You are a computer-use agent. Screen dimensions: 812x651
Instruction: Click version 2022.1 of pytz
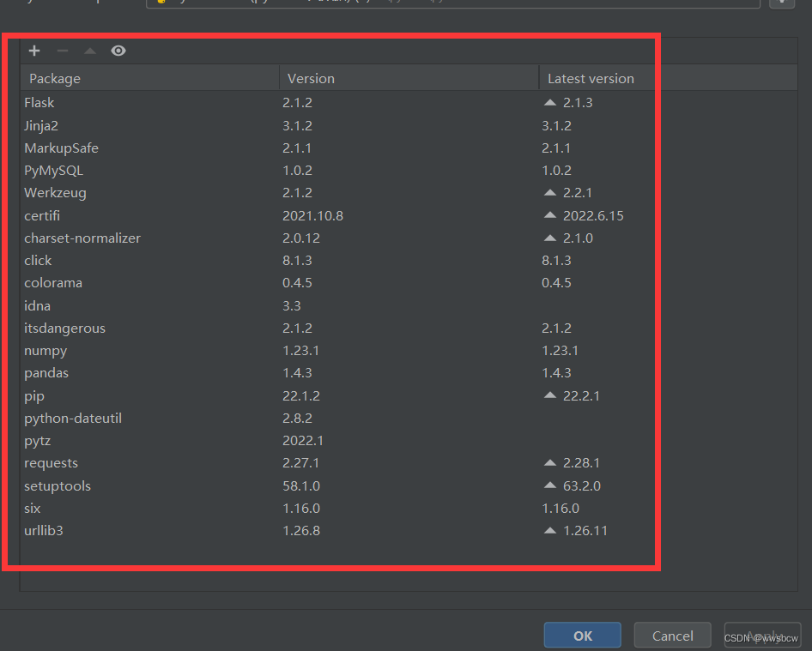coord(303,440)
